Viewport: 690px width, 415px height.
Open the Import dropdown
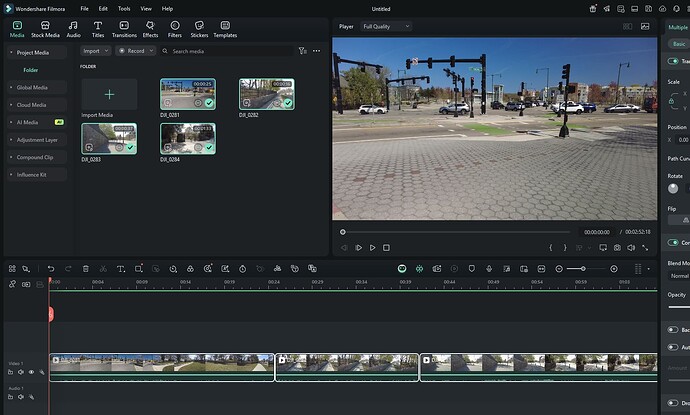[x=95, y=51]
